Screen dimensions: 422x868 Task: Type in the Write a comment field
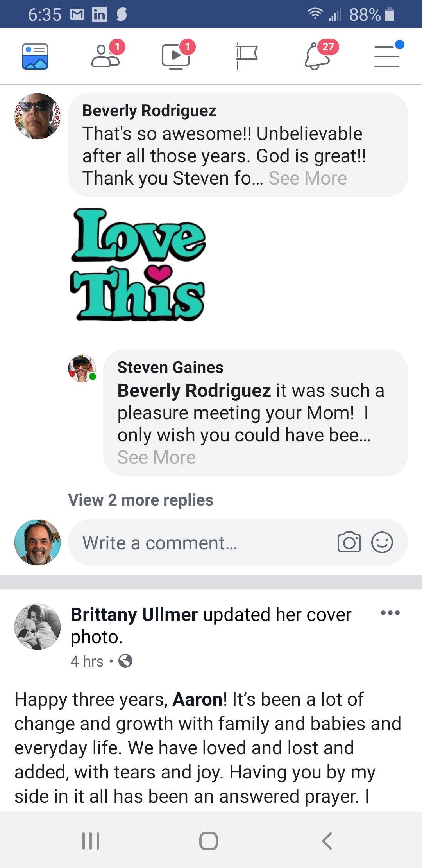[195, 543]
